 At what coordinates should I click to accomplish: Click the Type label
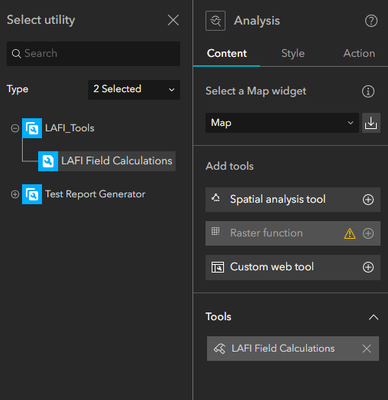(x=18, y=89)
